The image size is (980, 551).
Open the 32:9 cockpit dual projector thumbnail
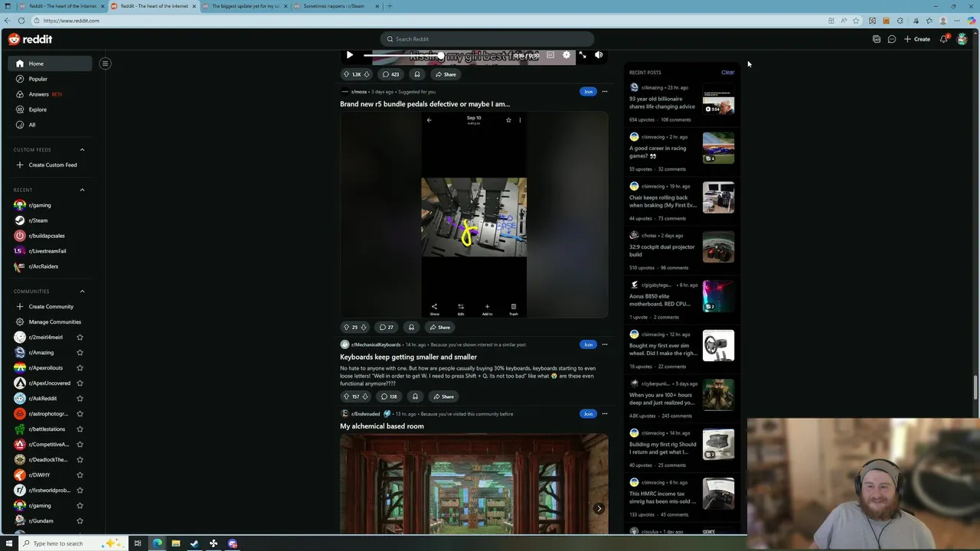718,247
